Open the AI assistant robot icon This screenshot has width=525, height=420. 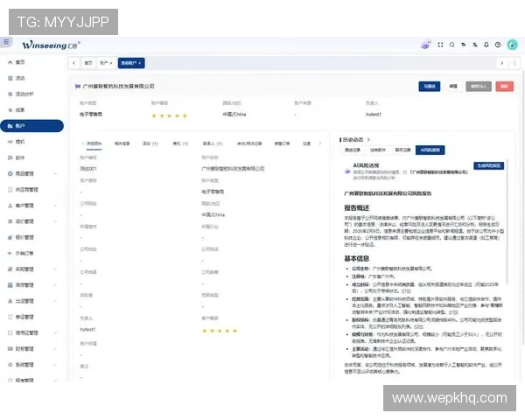[x=426, y=45]
